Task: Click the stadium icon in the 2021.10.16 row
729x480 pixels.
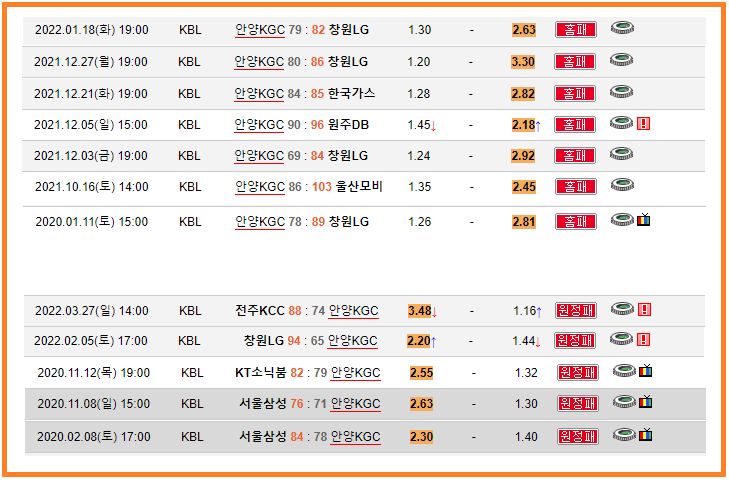Action: (621, 185)
